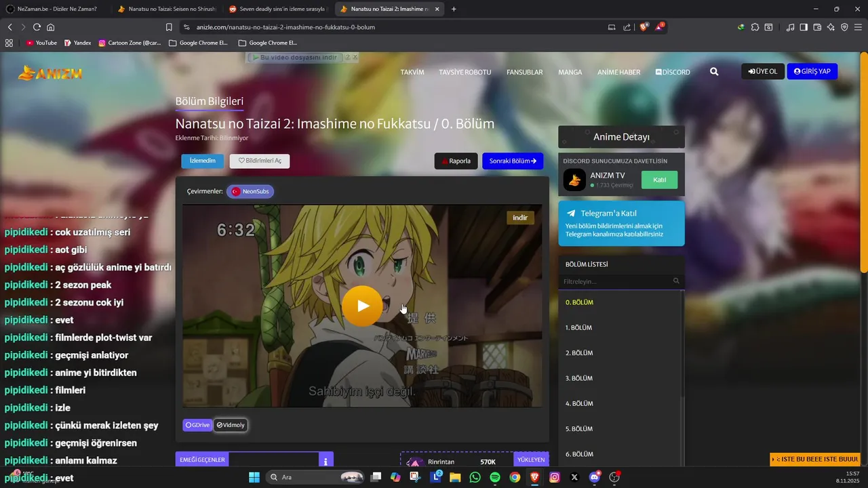Click the Brave playlist music note icon
868x488 pixels.
point(790,27)
